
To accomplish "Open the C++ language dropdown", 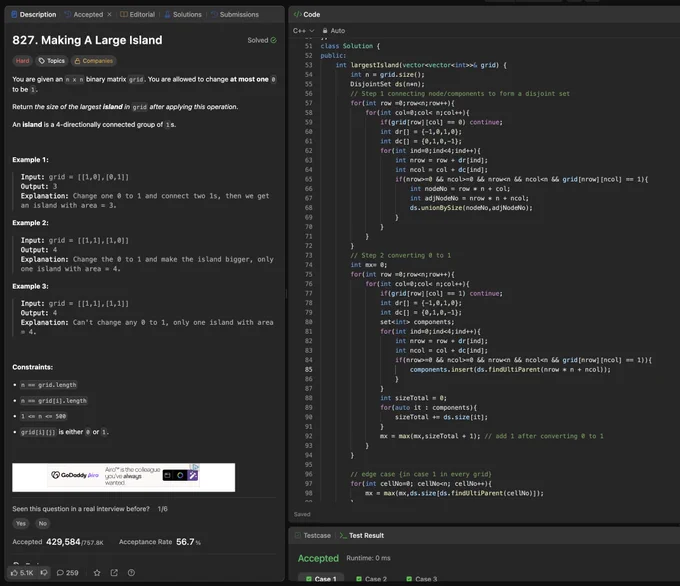I will click(303, 31).
